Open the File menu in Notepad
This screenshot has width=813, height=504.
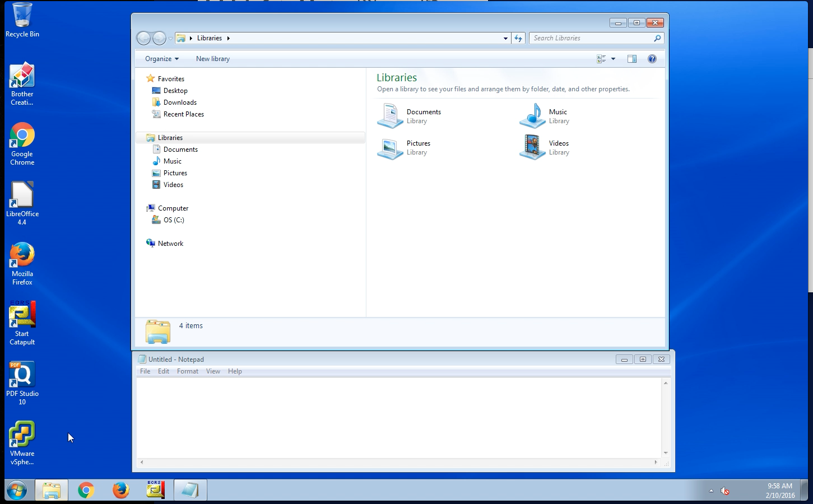145,371
